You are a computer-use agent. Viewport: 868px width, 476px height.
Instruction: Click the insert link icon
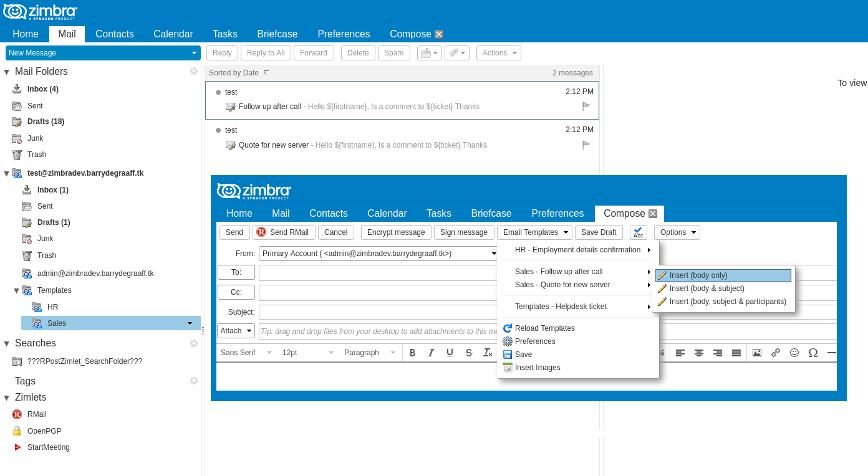tap(776, 353)
